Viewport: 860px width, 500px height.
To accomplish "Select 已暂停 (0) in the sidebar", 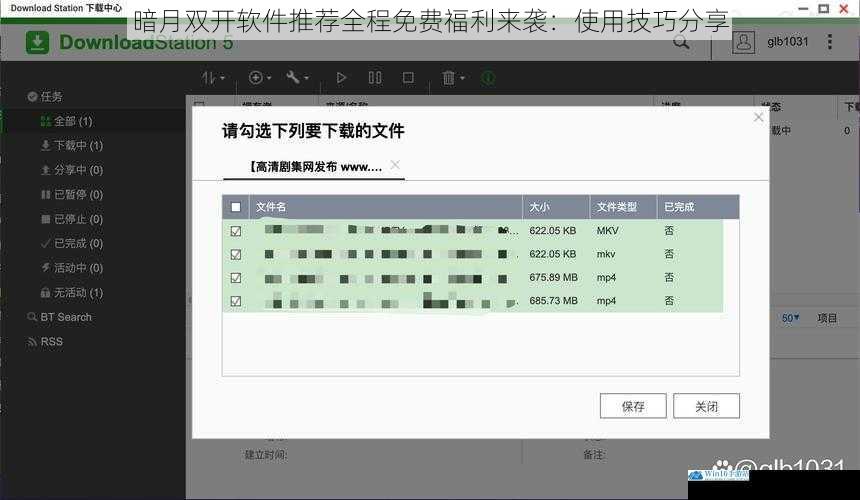I will pyautogui.click(x=72, y=195).
